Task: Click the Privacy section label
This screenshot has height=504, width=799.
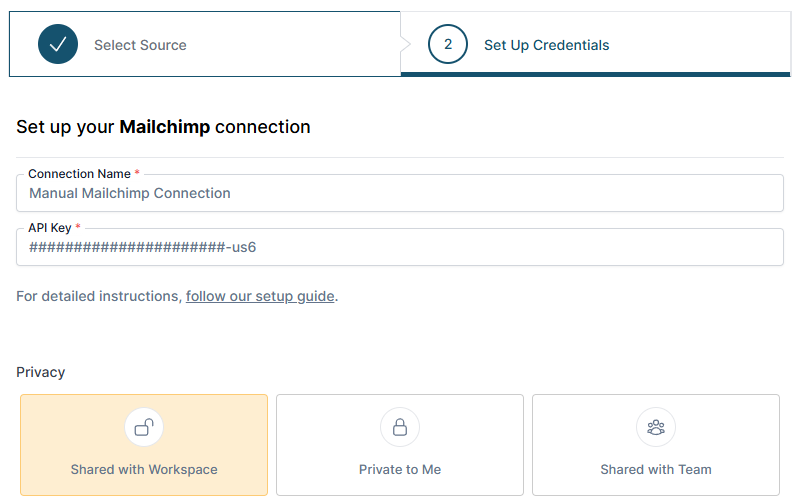Action: pyautogui.click(x=41, y=373)
